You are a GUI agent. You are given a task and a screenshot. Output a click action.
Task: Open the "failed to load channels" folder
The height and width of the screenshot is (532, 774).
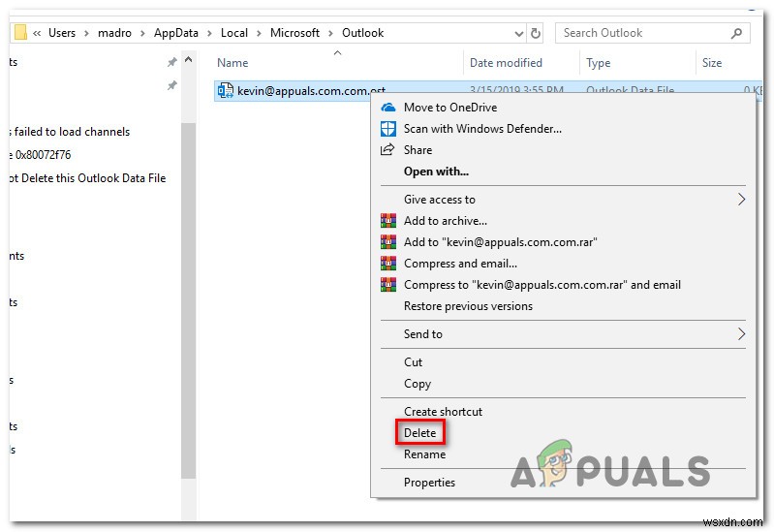[72, 132]
